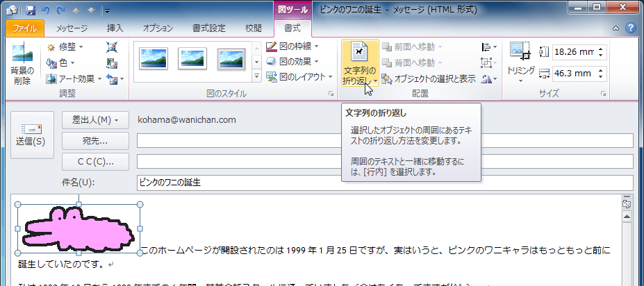Select the third picture style thumbnail
The width and height of the screenshot is (644, 286).
click(231, 59)
